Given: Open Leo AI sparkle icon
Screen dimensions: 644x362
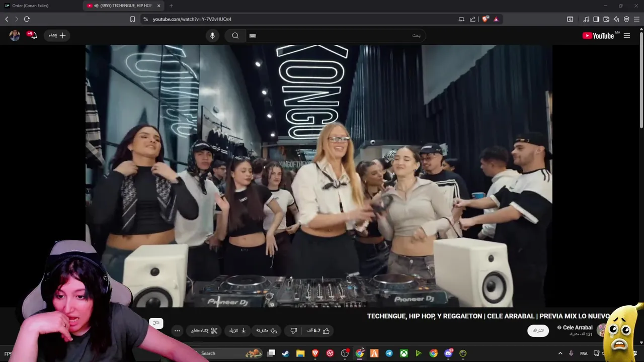Looking at the screenshot, I should pos(616,19).
